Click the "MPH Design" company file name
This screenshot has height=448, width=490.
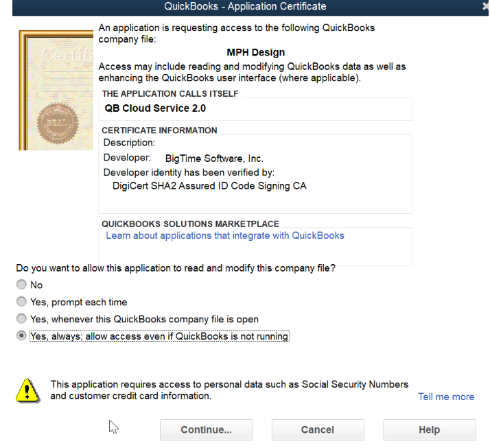[255, 52]
